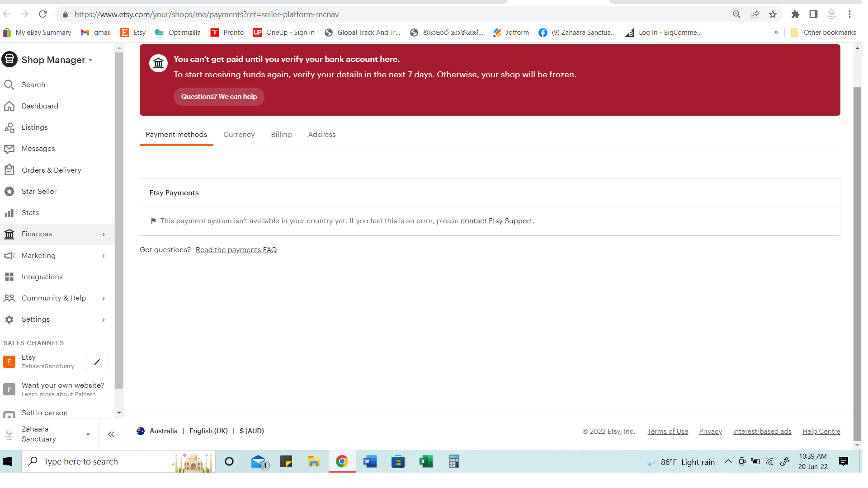
Task: Change region from Australia in footer
Action: pos(157,431)
